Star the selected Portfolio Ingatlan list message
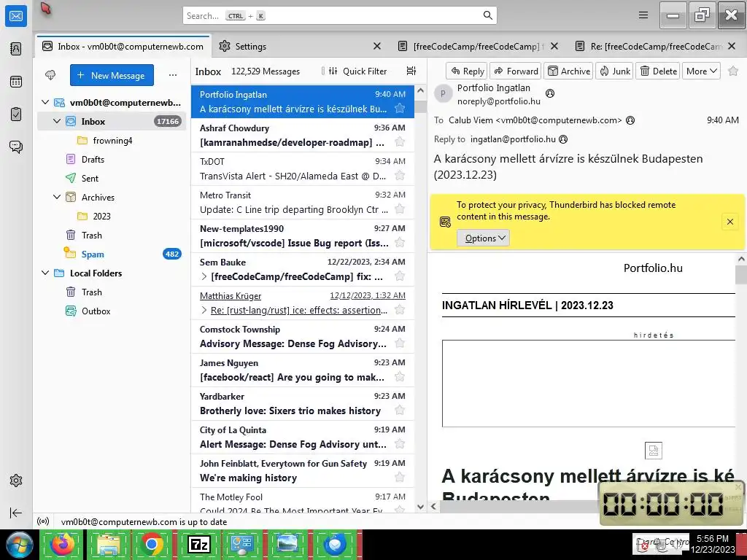 pyautogui.click(x=400, y=109)
